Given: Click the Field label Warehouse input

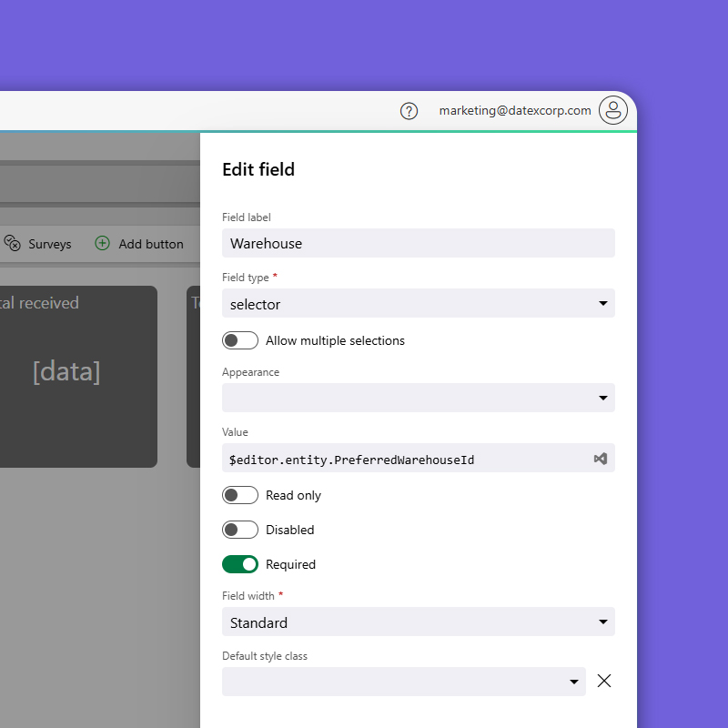Looking at the screenshot, I should (x=419, y=243).
